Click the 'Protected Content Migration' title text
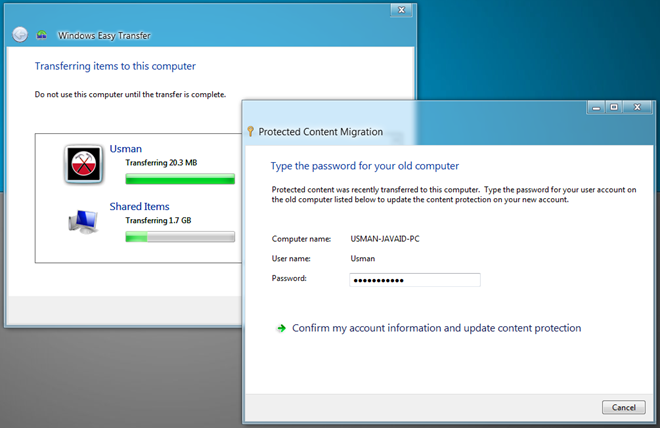Image resolution: width=660 pixels, height=428 pixels. point(321,132)
